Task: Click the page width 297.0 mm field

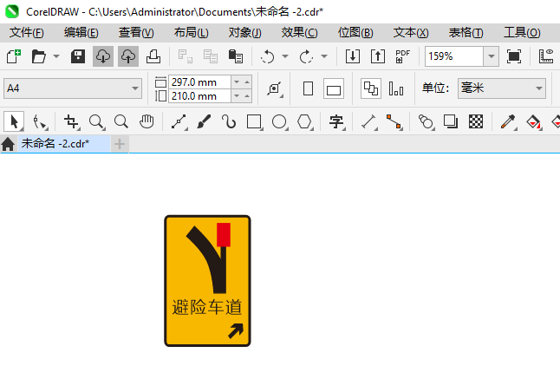Action: point(199,82)
